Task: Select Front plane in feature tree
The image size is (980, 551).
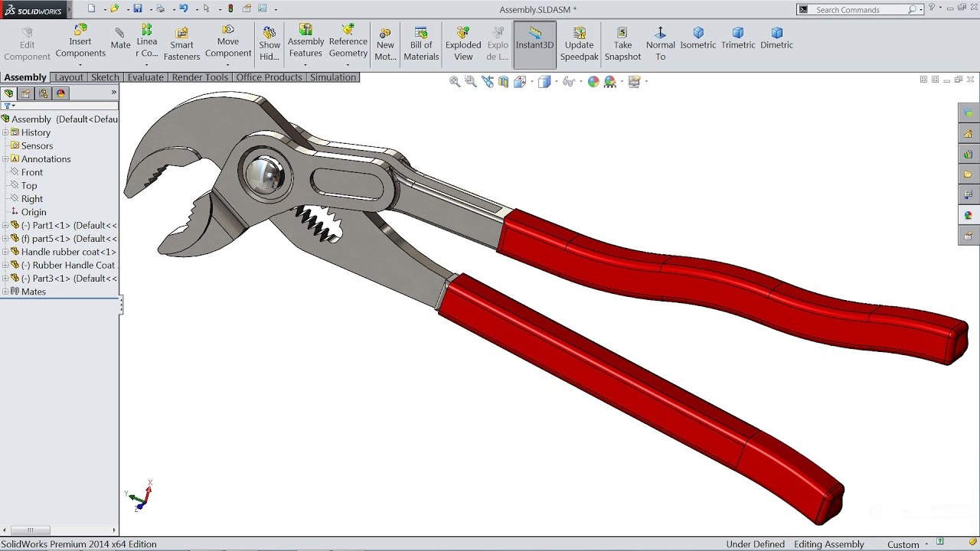Action: (x=32, y=172)
